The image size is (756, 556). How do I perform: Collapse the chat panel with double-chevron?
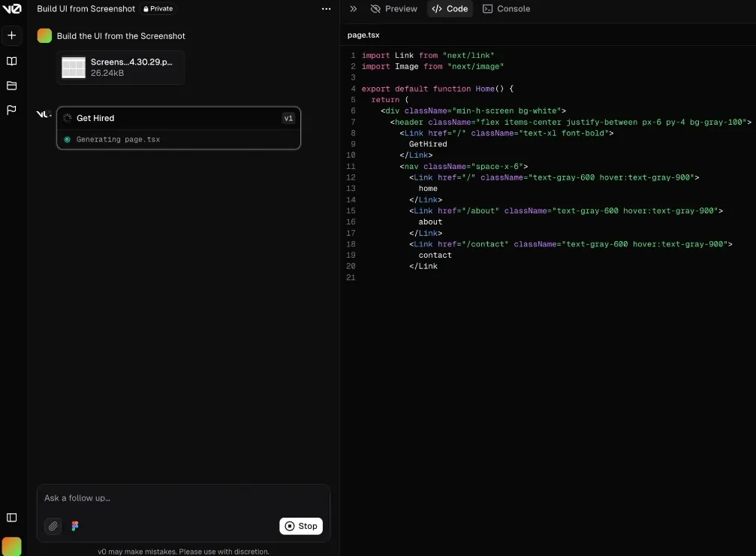(353, 9)
